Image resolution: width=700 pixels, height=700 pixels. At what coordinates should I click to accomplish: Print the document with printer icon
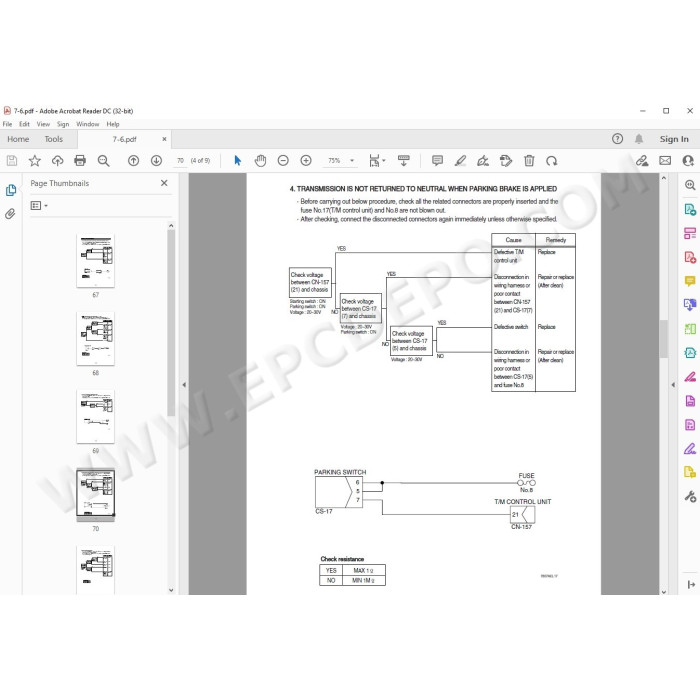80,161
